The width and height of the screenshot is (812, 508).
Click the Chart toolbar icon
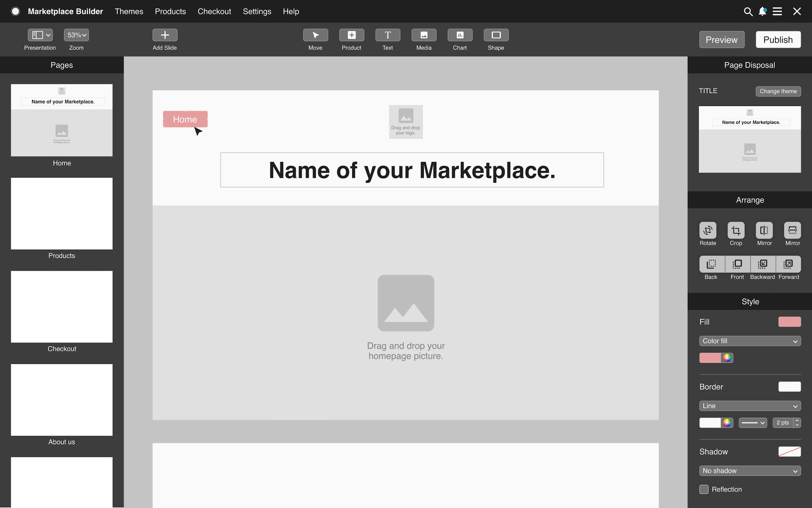[x=460, y=35]
